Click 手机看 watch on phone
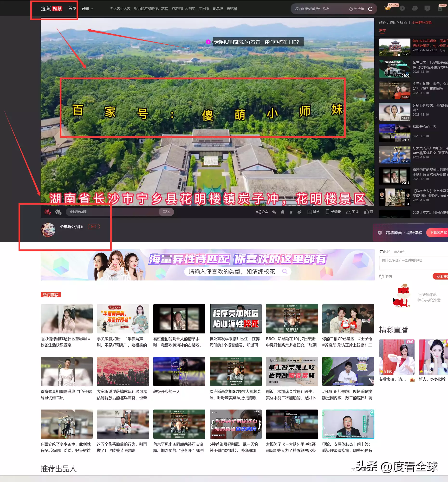Viewport: 448px width, 482px height. [x=333, y=212]
